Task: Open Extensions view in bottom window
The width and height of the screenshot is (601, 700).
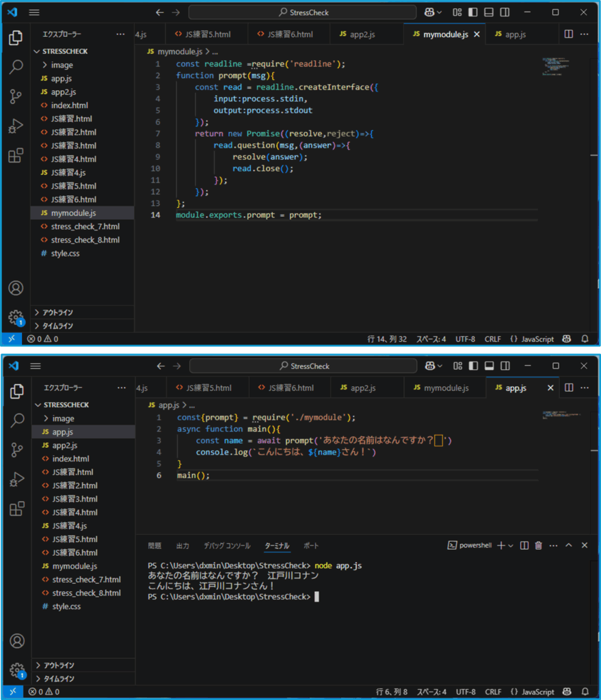Action: point(17,509)
